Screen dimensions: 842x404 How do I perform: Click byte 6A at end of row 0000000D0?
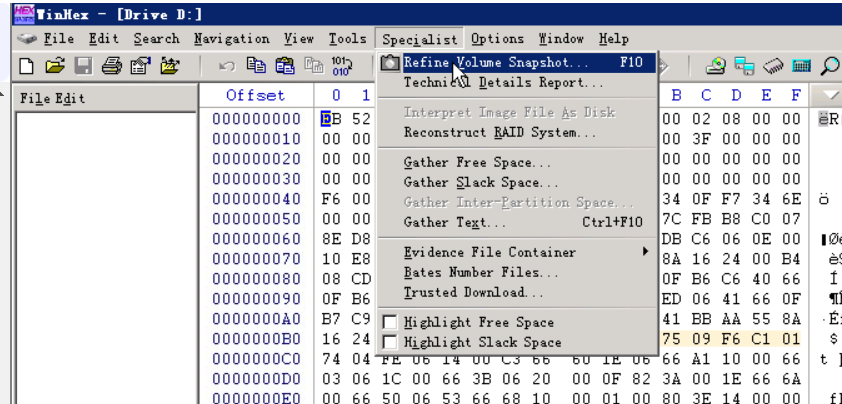792,379
